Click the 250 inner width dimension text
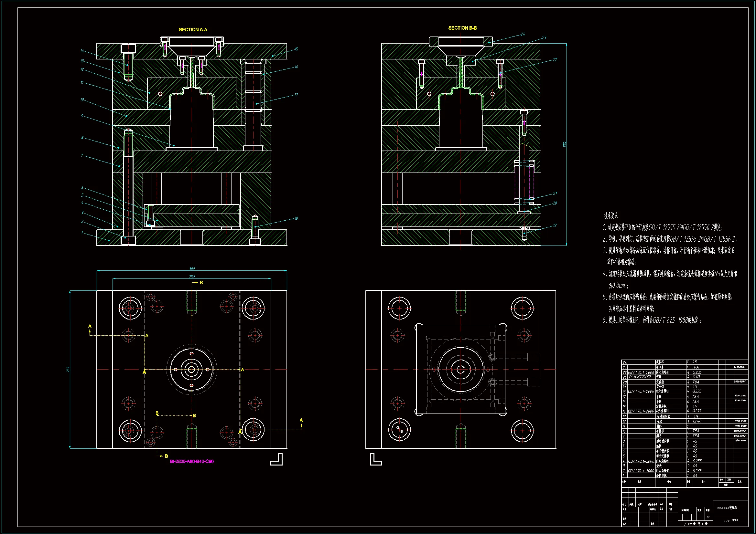Image resolution: width=756 pixels, height=534 pixels. coord(192,277)
